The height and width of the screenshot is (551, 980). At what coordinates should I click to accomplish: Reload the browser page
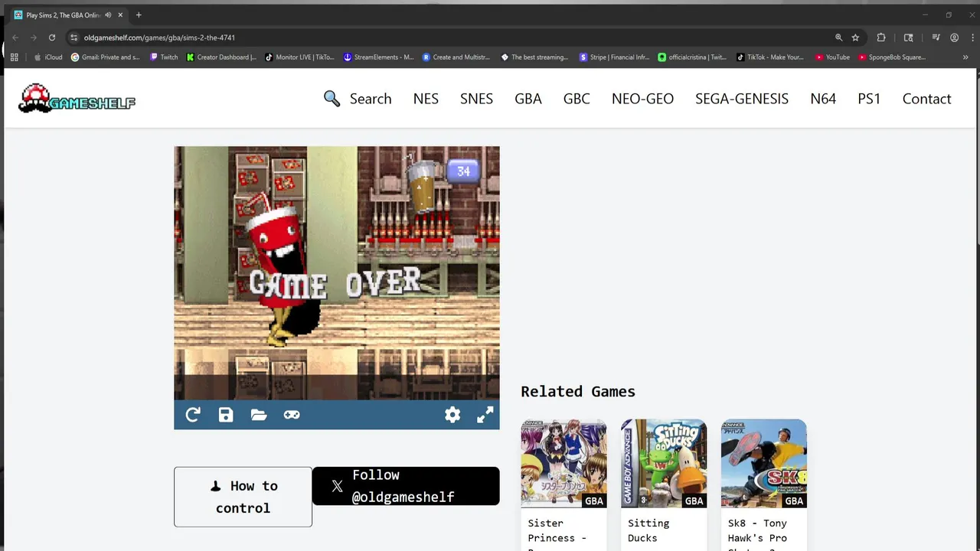tap(52, 37)
